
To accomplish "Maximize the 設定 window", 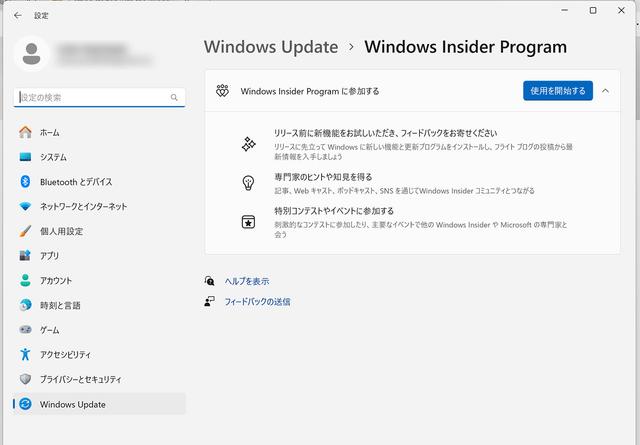I will tap(593, 10).
